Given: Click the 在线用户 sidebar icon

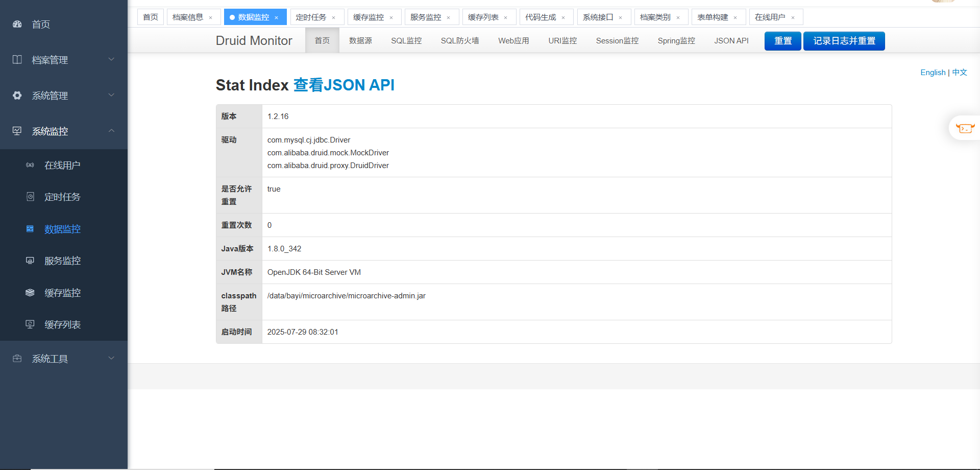Looking at the screenshot, I should tap(30, 165).
